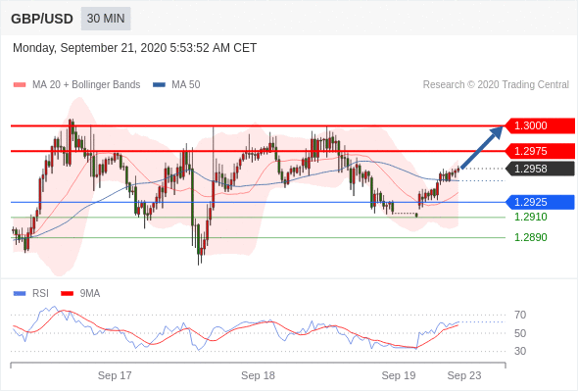The width and height of the screenshot is (578, 392).
Task: Click the Sep 19 date axis label
Action: [399, 375]
